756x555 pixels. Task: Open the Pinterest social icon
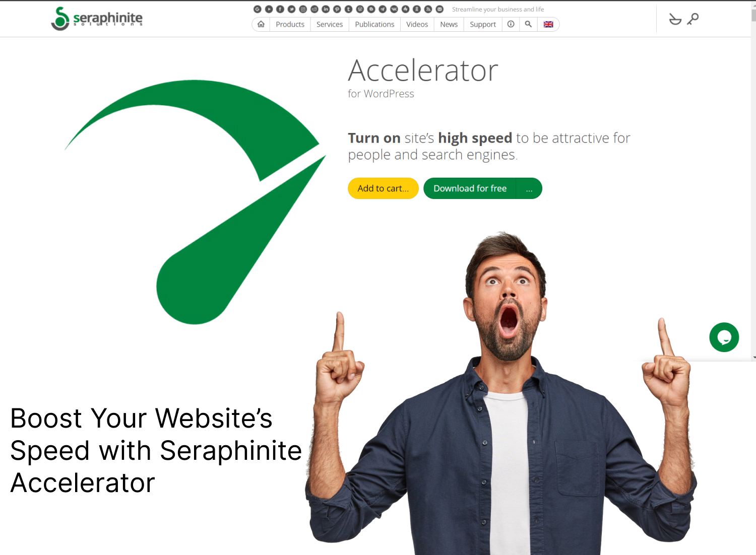tap(337, 9)
